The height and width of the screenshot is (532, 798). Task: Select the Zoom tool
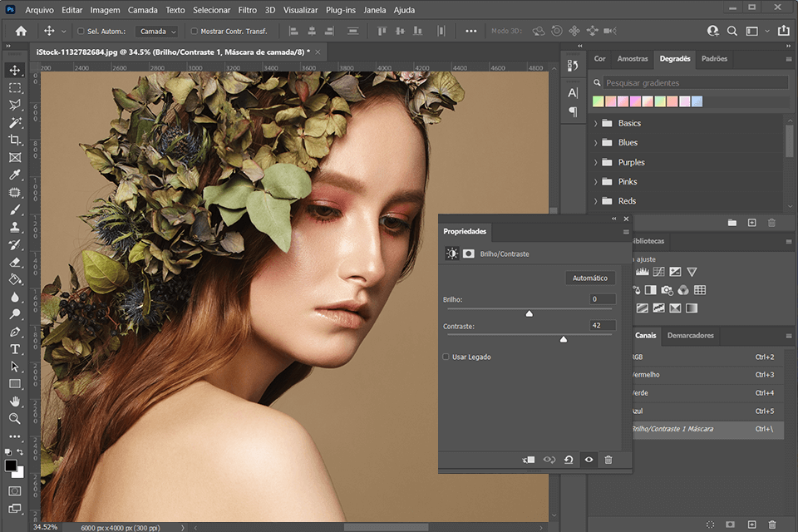coord(13,419)
